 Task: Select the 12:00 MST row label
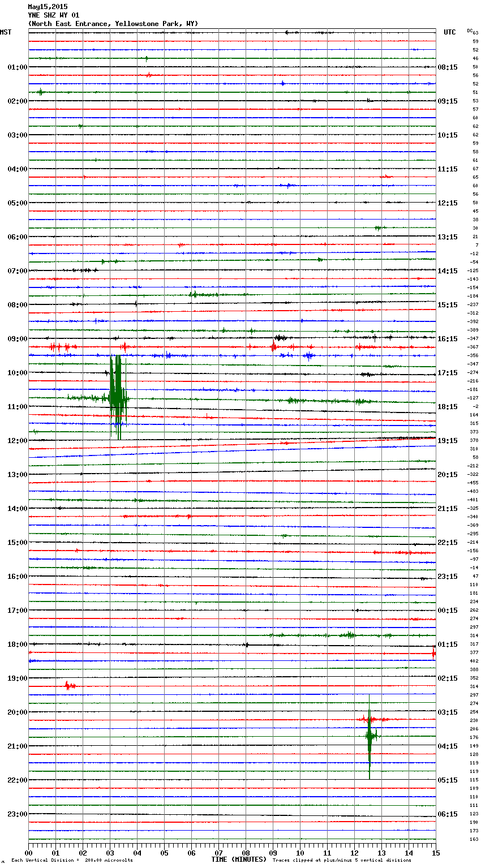(x=18, y=441)
